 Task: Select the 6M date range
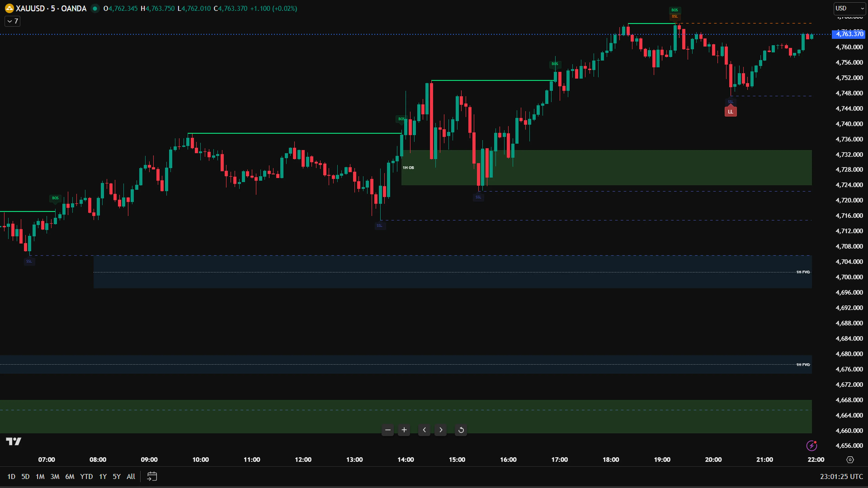tap(70, 476)
